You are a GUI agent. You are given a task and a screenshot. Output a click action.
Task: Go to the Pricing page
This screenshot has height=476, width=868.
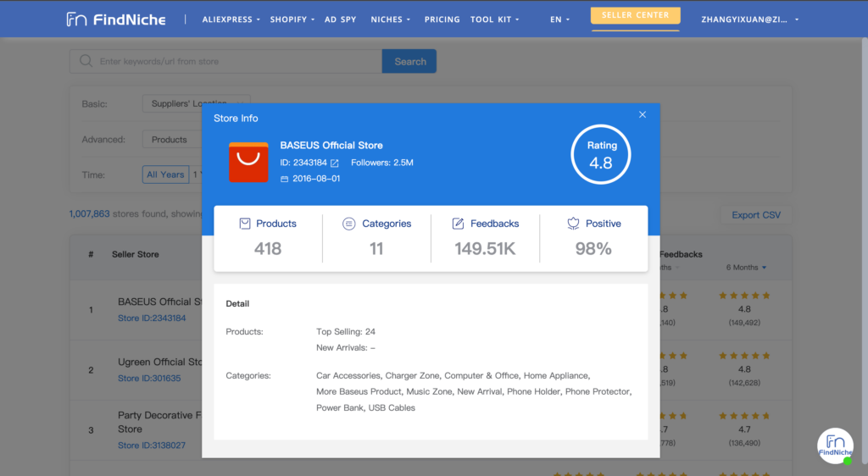click(442, 19)
